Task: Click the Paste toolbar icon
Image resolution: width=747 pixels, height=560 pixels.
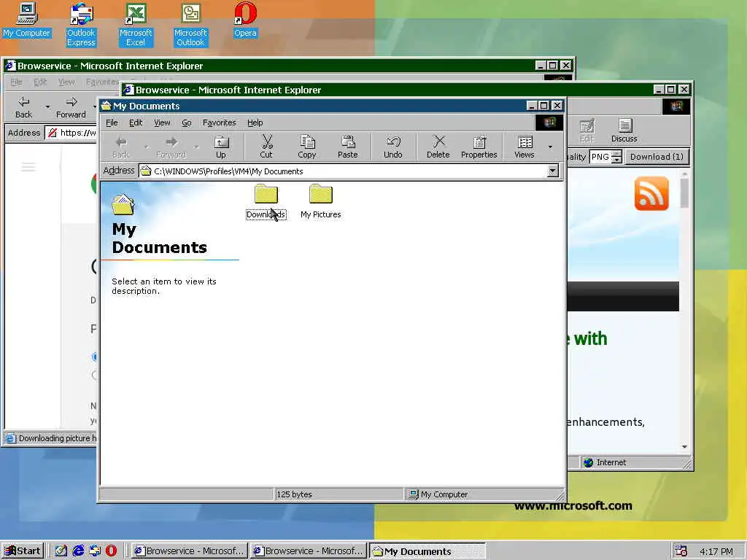Action: [x=348, y=147]
